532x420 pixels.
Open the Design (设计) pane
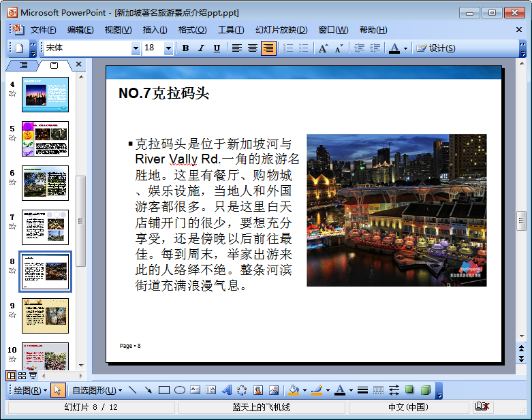[436, 48]
